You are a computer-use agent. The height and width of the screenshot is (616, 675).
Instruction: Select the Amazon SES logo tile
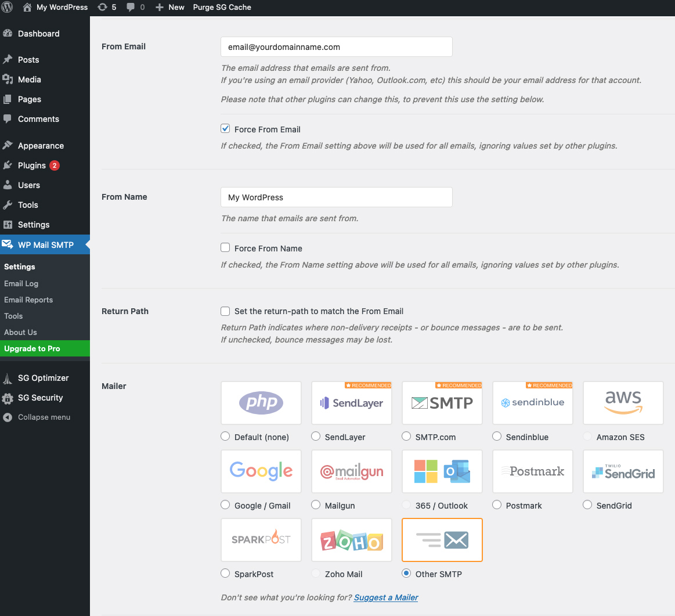coord(623,403)
